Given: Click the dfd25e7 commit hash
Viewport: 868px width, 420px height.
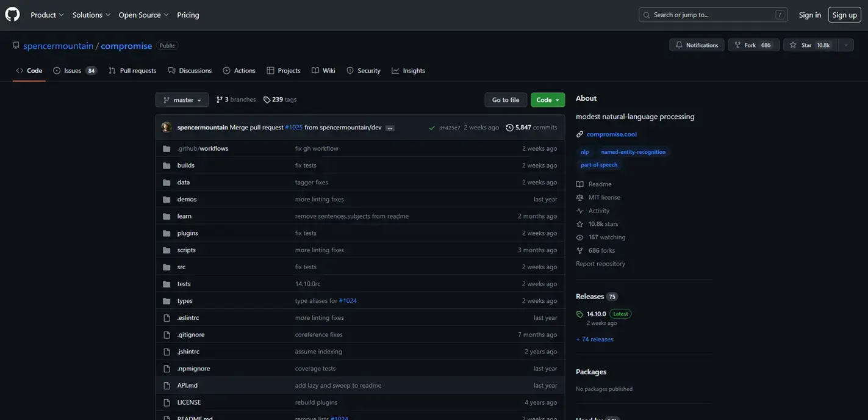Looking at the screenshot, I should click(x=450, y=128).
